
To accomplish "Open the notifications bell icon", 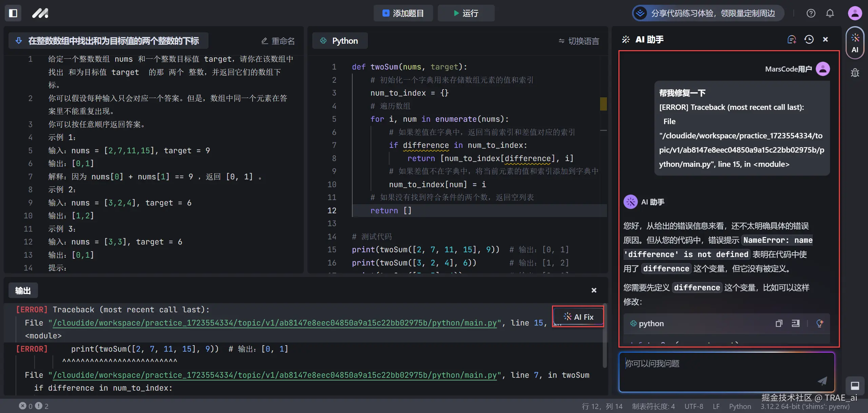I will tap(830, 13).
